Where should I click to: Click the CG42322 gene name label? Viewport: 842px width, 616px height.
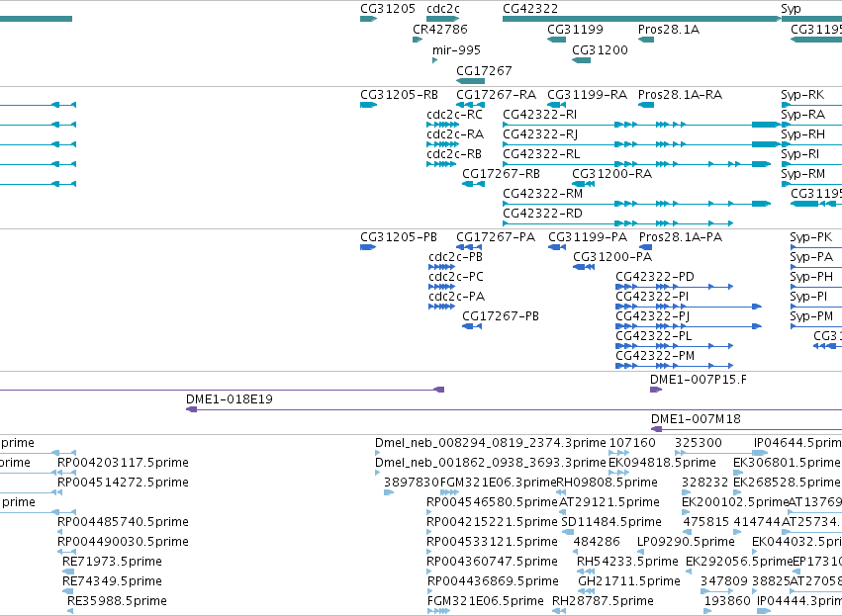pos(530,9)
